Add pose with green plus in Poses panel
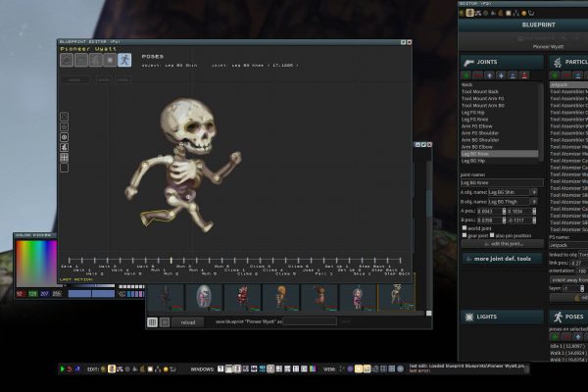The height and width of the screenshot is (392, 588). (x=555, y=337)
